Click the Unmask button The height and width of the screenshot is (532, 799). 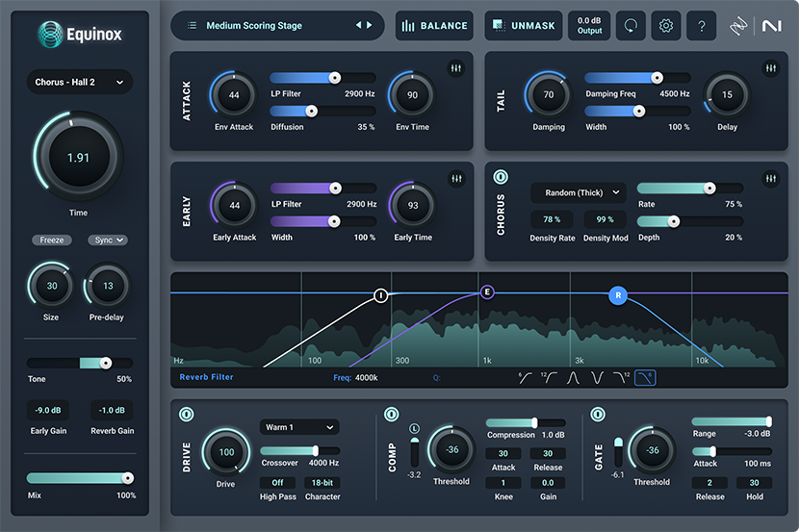click(523, 26)
